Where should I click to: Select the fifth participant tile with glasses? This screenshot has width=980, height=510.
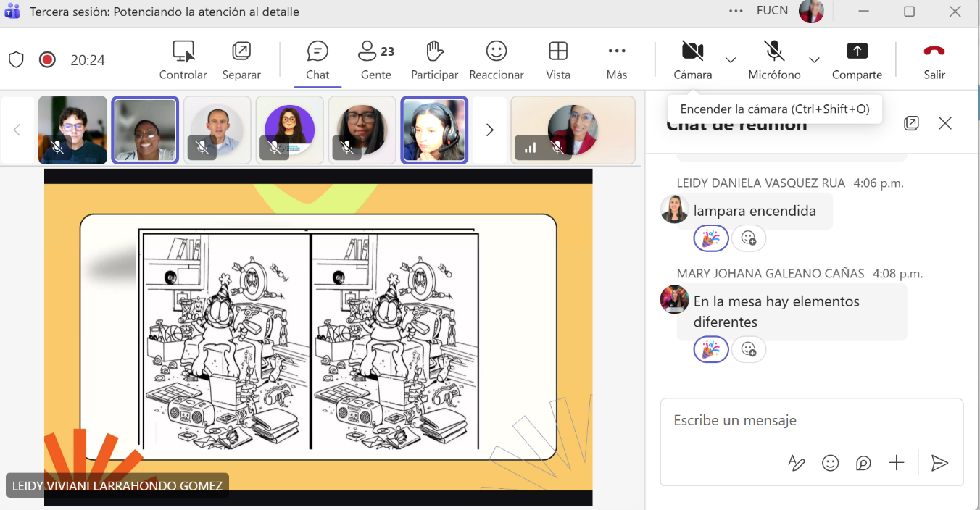point(362,130)
